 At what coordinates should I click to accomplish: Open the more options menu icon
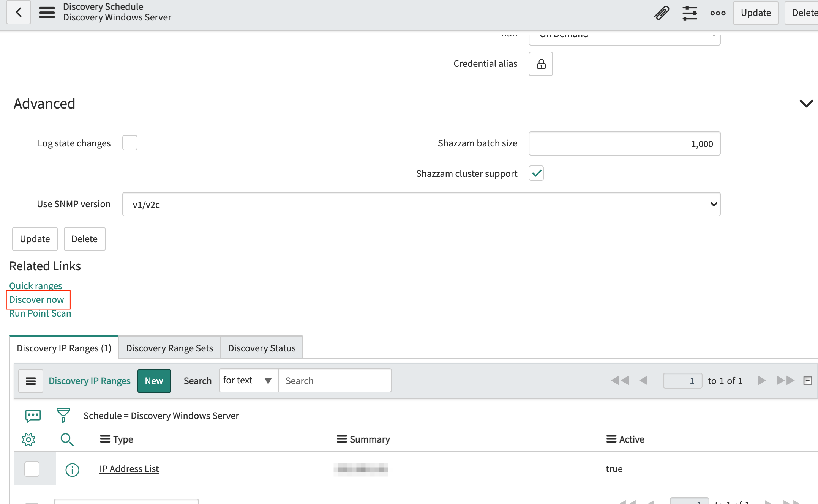[x=717, y=13]
